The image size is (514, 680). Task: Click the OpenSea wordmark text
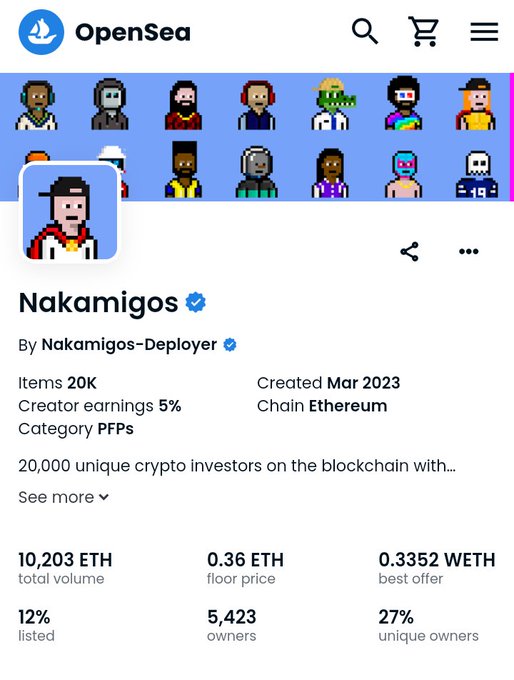133,33
